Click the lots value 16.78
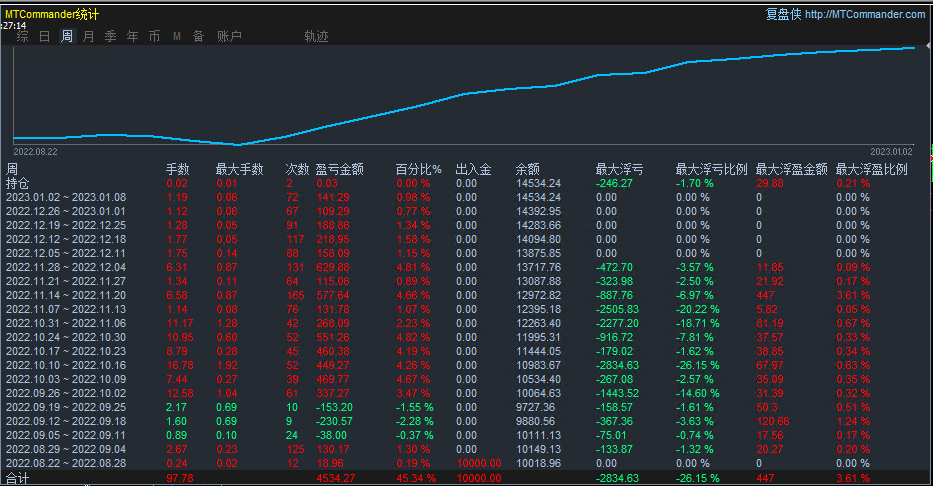This screenshot has height=486, width=933. [180, 365]
